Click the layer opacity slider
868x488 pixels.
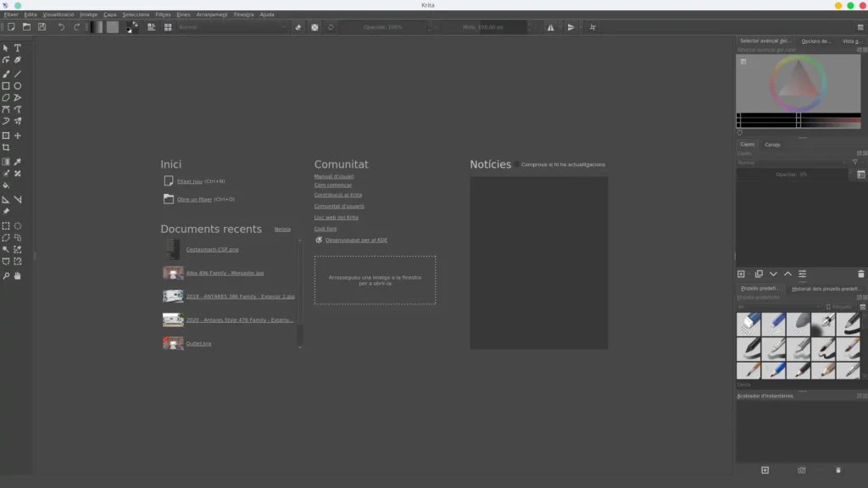(x=792, y=175)
